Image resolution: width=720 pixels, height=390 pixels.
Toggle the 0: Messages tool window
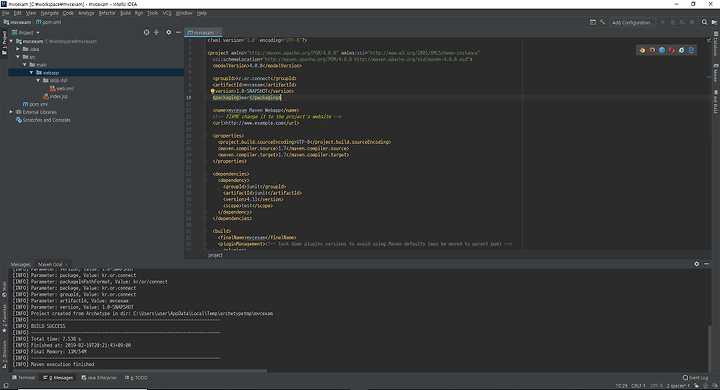click(x=58, y=378)
